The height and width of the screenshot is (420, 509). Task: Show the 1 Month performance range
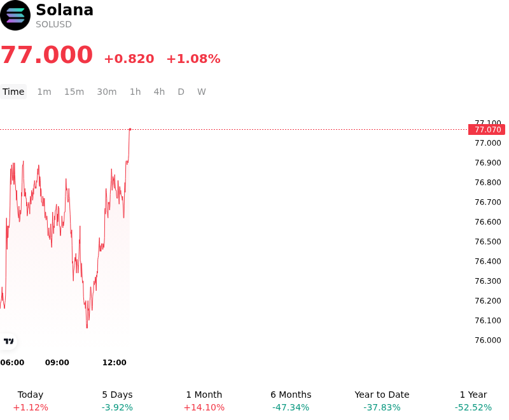[x=204, y=401]
